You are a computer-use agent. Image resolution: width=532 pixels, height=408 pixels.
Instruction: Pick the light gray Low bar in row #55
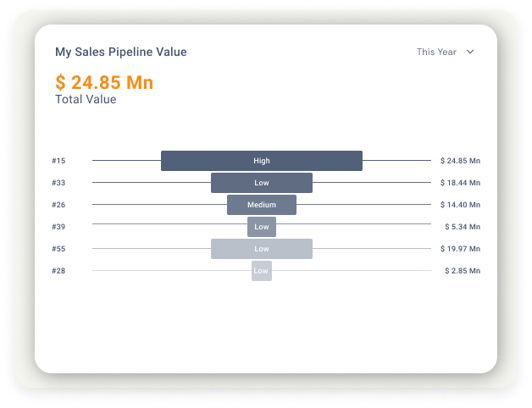pos(261,249)
